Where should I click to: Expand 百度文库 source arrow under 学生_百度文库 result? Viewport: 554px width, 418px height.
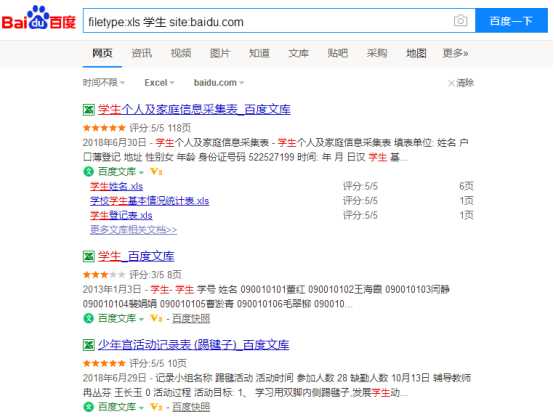pos(141,319)
